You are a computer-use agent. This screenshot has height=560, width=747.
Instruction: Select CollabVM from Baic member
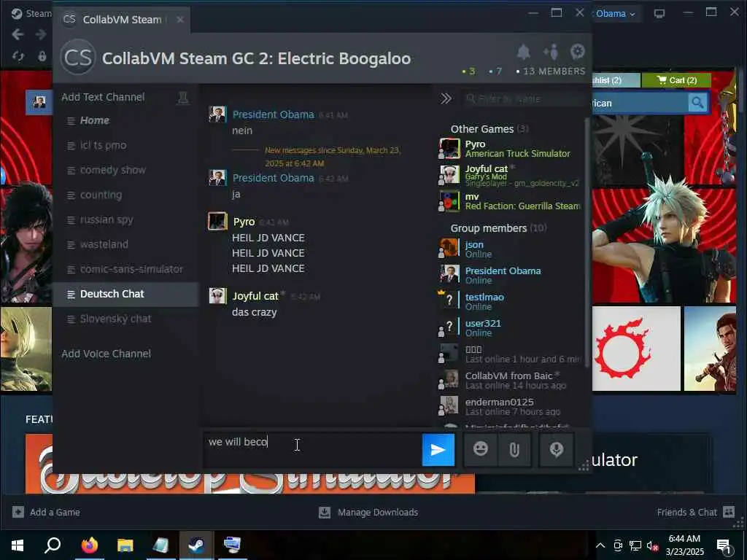510,380
